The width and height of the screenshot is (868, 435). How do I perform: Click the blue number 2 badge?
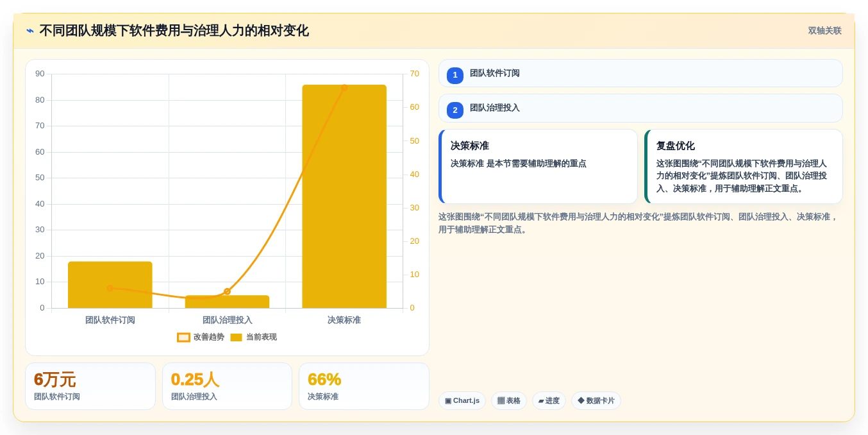click(455, 110)
